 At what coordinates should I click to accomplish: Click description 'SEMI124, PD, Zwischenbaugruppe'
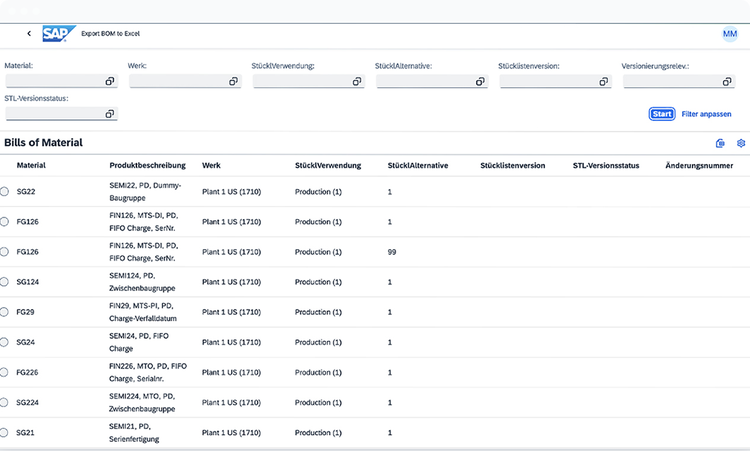(142, 282)
